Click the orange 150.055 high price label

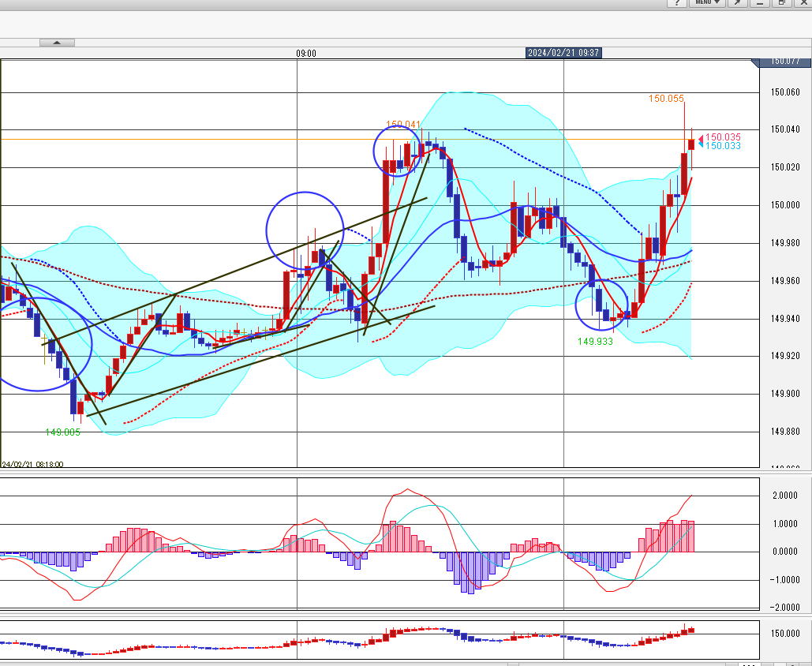pyautogui.click(x=665, y=99)
